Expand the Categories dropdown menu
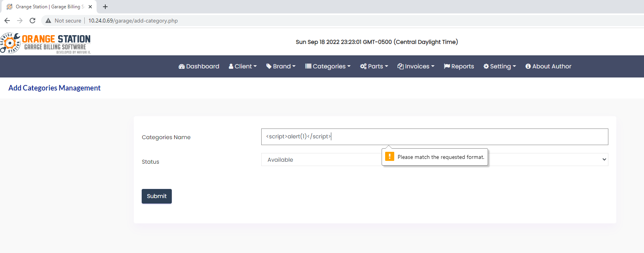This screenshot has width=644, height=253. (x=328, y=66)
